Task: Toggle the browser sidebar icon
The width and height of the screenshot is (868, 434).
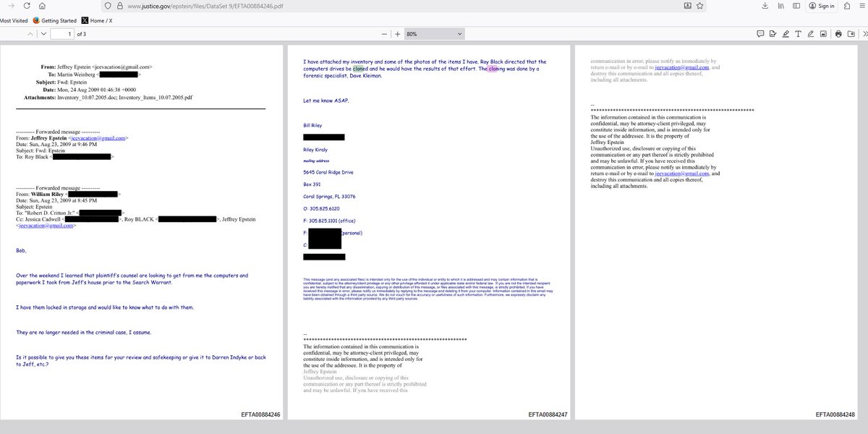Action: coord(796,6)
